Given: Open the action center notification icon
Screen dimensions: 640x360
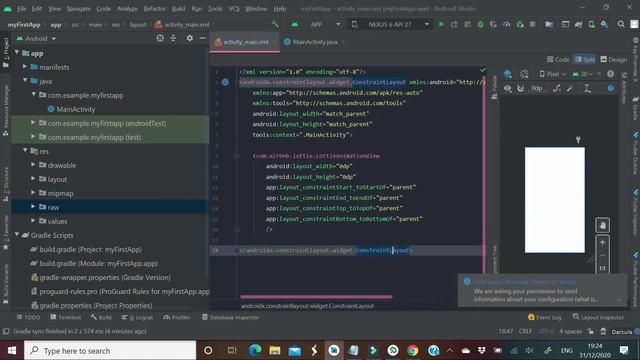Looking at the screenshot, I should [x=624, y=350].
